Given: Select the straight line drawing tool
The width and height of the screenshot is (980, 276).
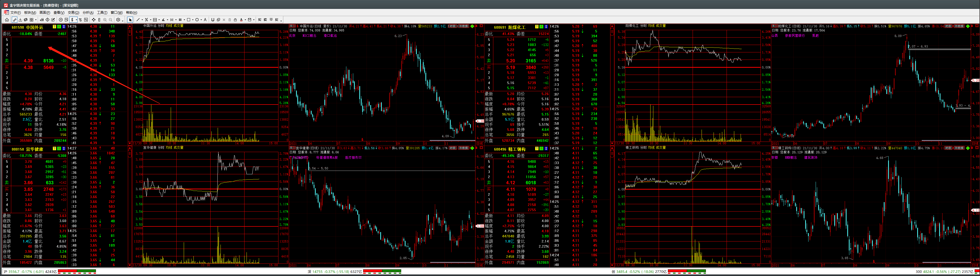Looking at the screenshot, I should (x=138, y=20).
